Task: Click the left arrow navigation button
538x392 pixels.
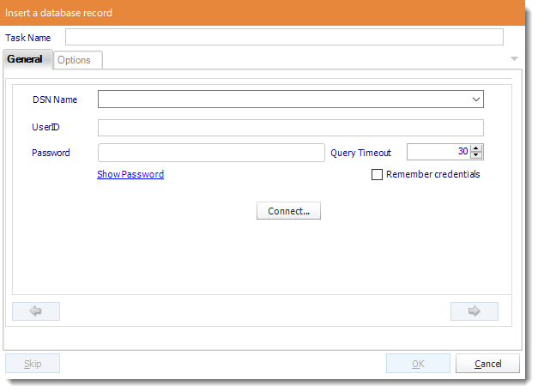Action: pyautogui.click(x=36, y=311)
